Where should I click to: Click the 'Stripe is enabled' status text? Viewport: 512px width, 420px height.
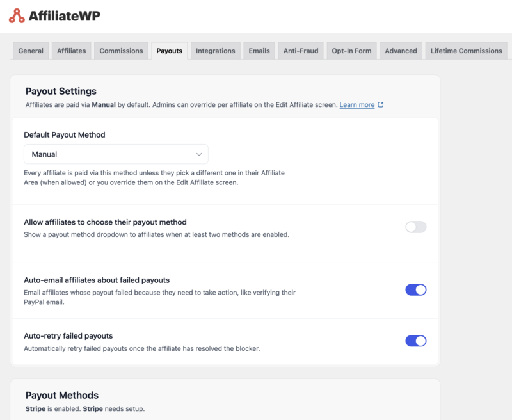85,409
